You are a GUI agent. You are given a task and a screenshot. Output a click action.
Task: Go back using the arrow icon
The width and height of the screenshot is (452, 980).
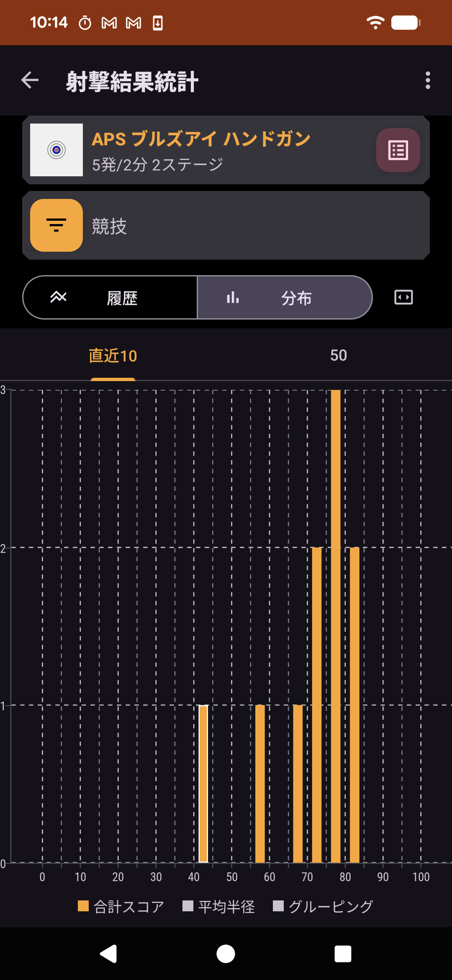pyautogui.click(x=30, y=80)
